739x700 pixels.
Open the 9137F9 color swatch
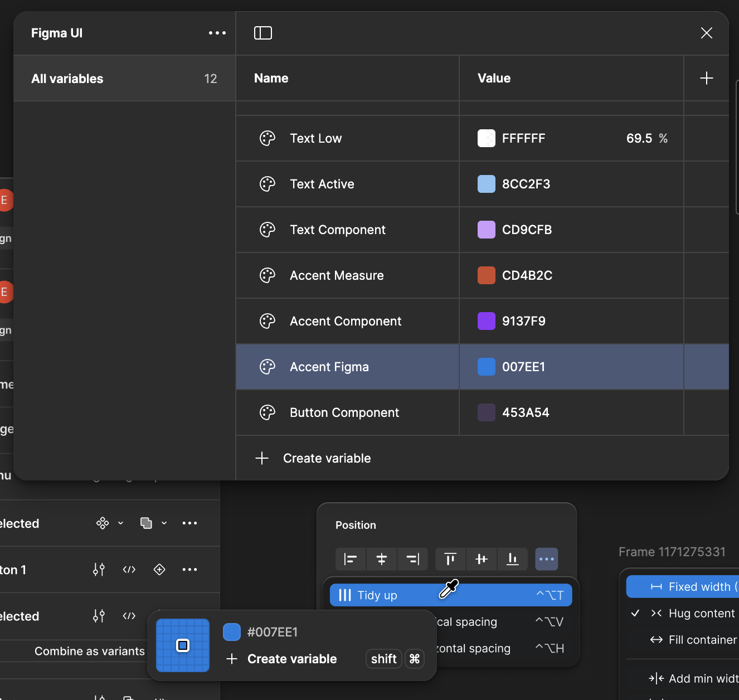(x=487, y=321)
